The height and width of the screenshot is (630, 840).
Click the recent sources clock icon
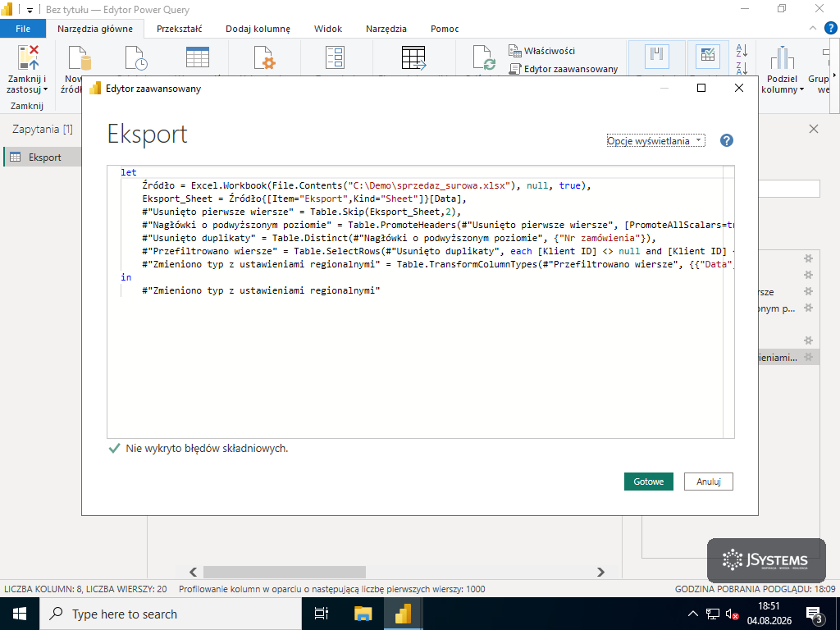[136, 58]
